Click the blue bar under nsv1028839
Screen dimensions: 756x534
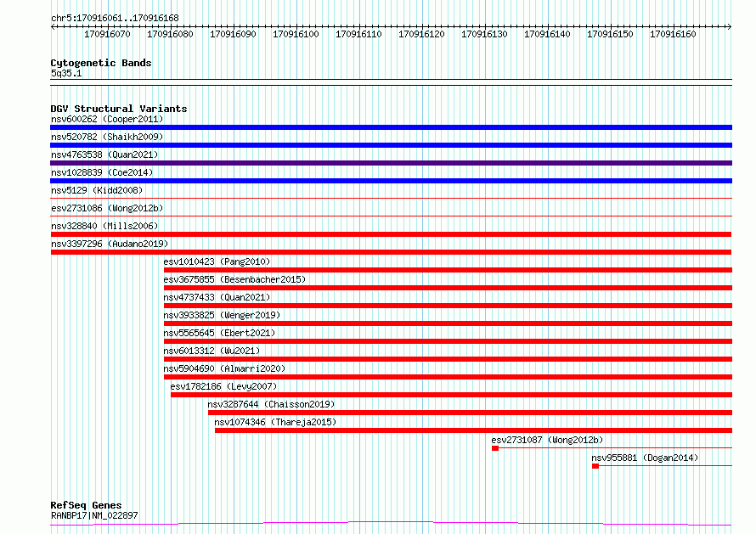point(391,181)
